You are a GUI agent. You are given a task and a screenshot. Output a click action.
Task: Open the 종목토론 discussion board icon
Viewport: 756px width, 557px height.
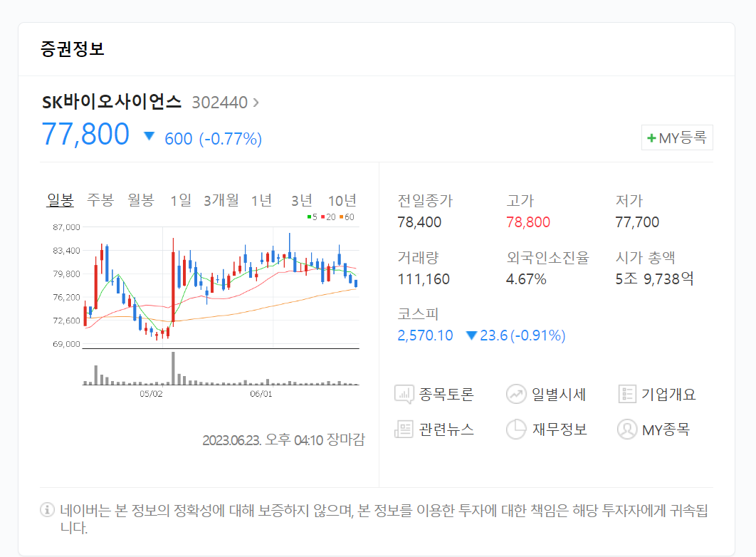click(404, 395)
